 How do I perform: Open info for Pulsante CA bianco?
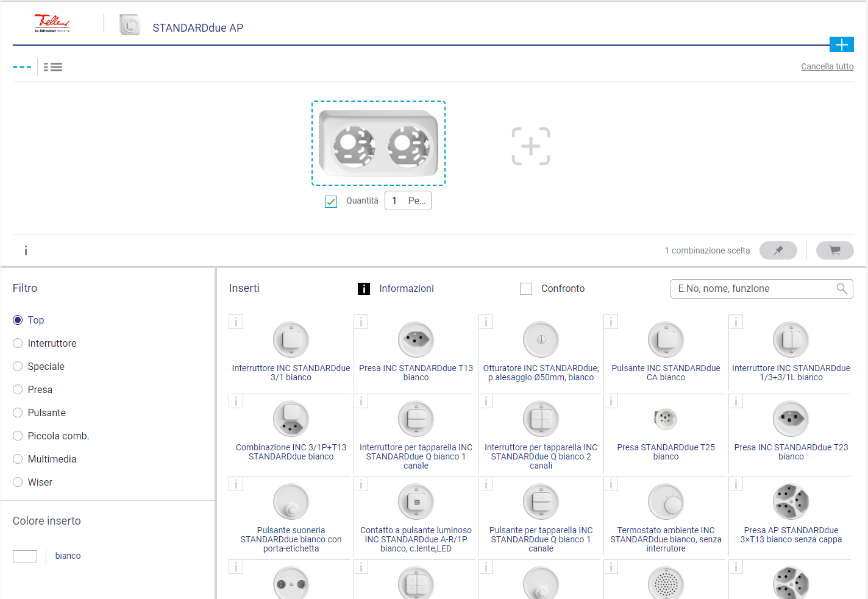[x=611, y=322]
